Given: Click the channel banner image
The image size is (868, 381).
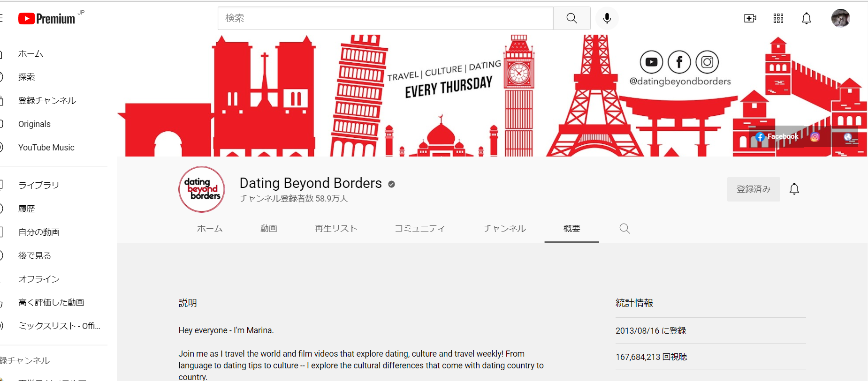Looking at the screenshot, I should [x=492, y=96].
